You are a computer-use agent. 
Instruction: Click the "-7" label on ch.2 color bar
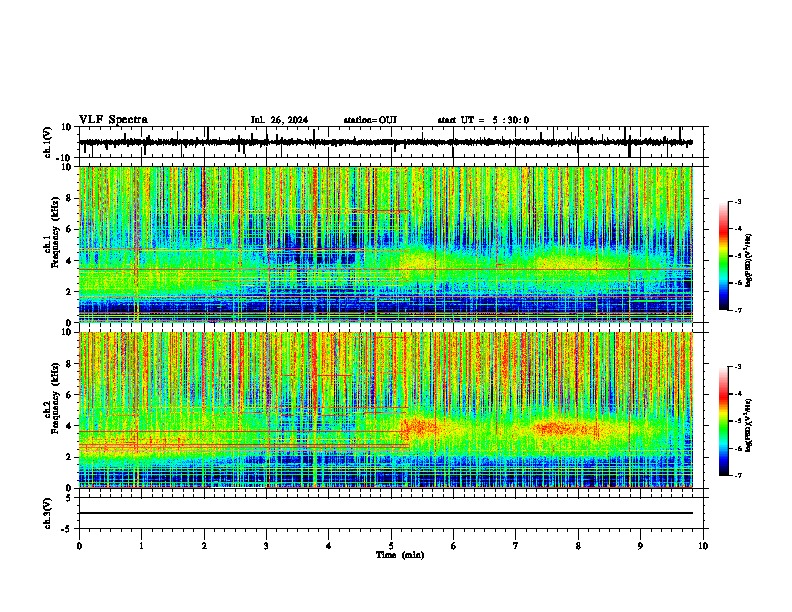tap(738, 476)
